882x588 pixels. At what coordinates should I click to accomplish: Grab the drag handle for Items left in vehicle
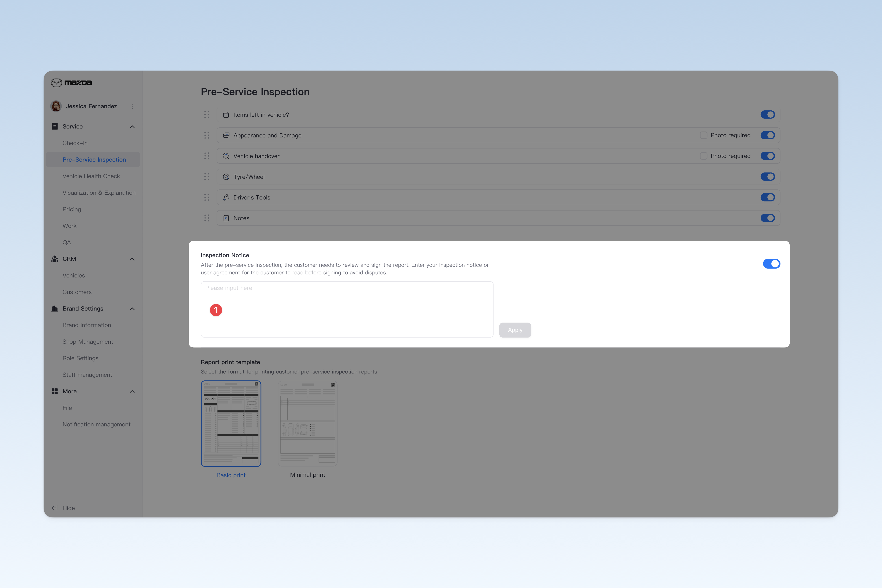pyautogui.click(x=207, y=115)
